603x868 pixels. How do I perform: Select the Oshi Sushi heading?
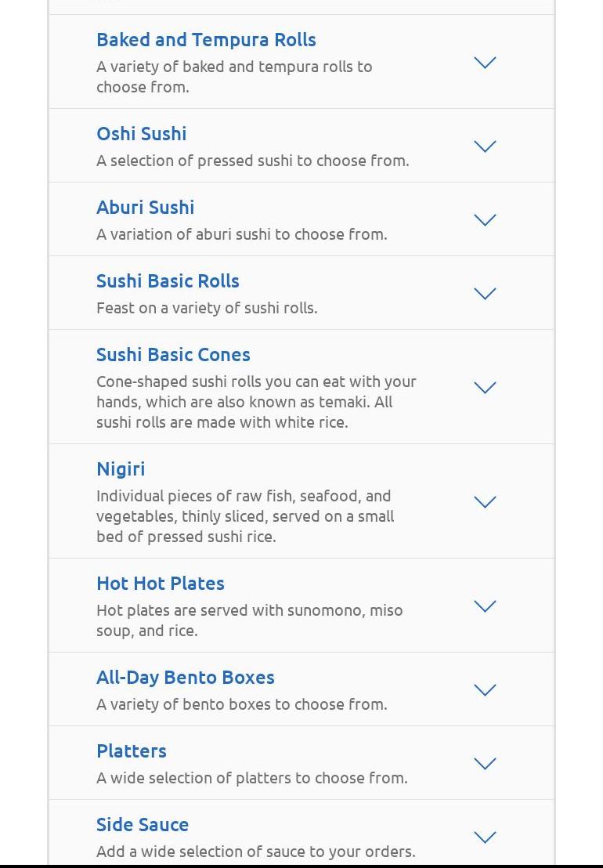click(x=141, y=133)
